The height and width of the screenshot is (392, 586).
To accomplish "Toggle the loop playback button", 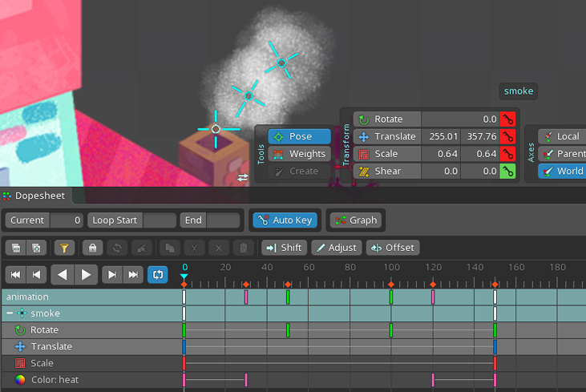I will tap(158, 275).
